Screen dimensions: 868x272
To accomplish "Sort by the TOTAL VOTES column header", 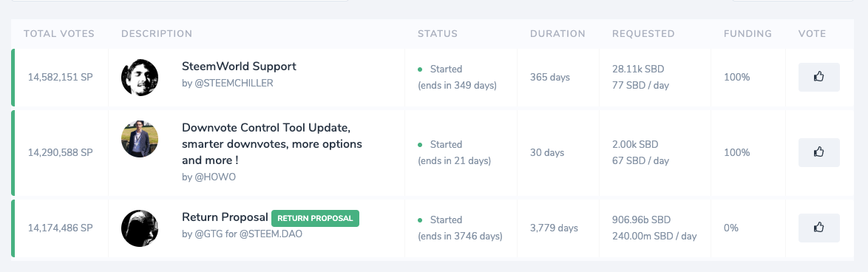I will tap(59, 34).
